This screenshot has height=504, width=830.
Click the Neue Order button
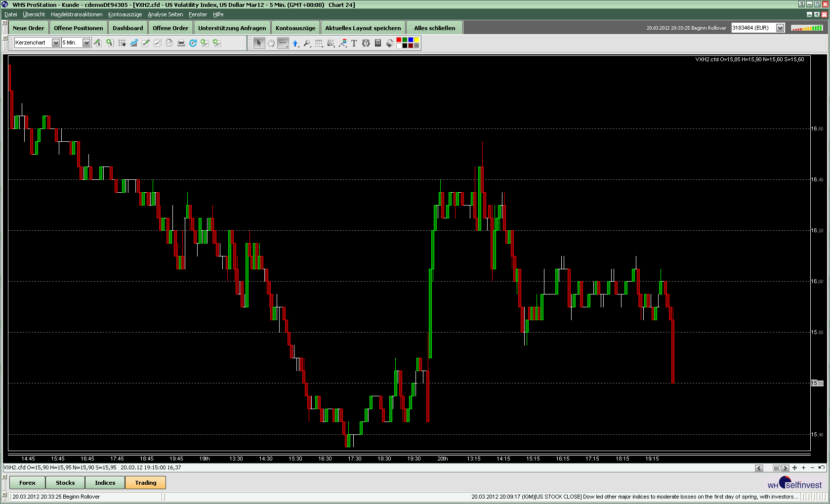coord(29,28)
